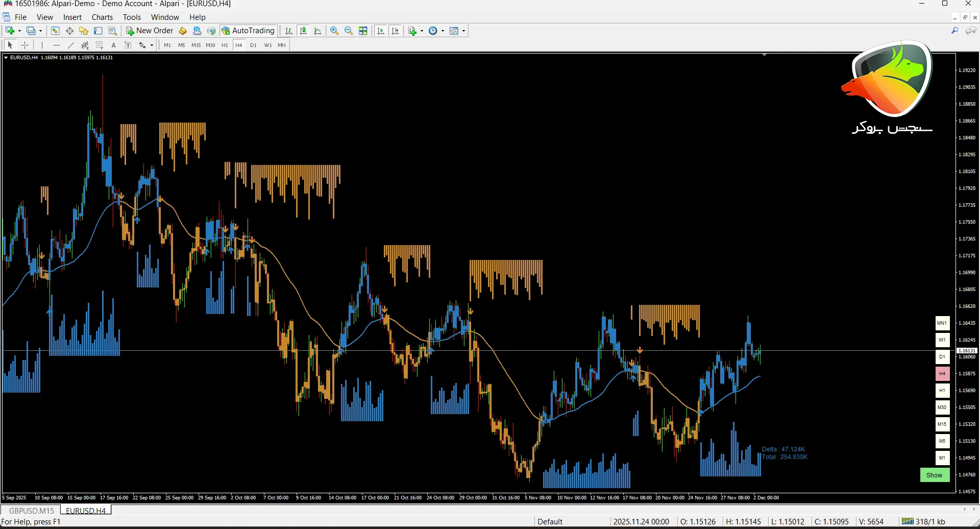This screenshot has width=980, height=529.
Task: Enable the chart auto scroll icon
Action: pos(381,31)
